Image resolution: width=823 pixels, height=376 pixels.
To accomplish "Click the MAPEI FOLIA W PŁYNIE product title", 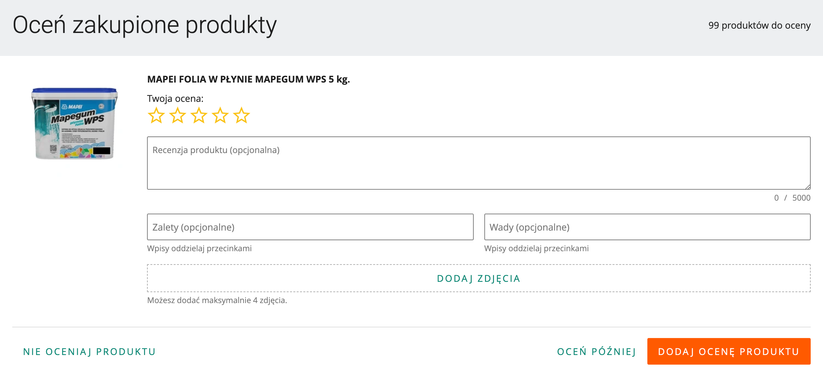I will (x=249, y=80).
